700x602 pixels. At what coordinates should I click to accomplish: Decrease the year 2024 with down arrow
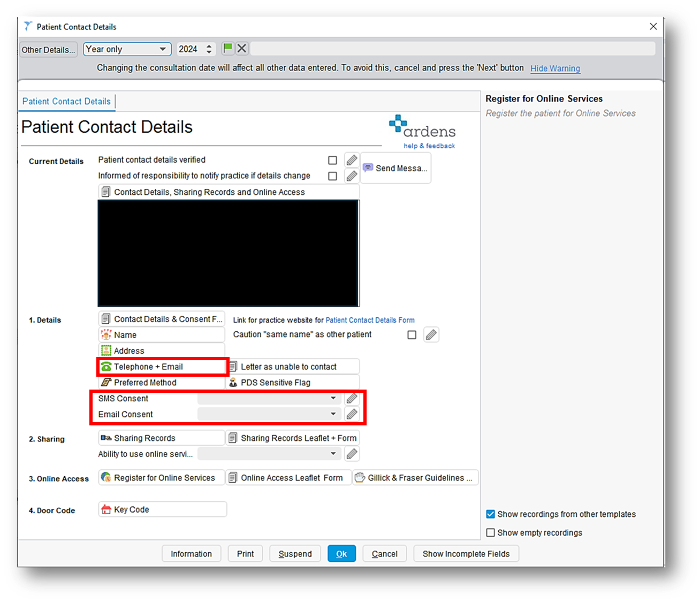[209, 52]
